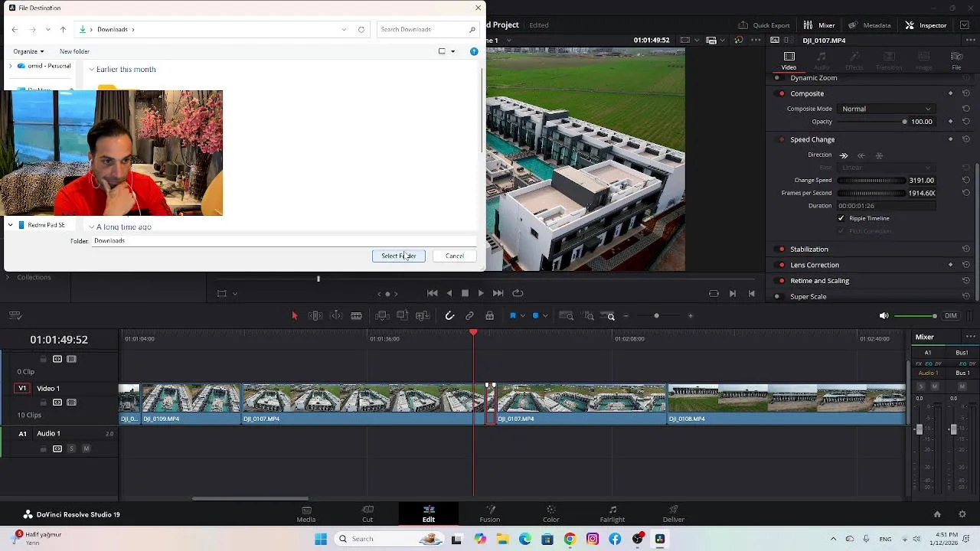Toggle the Composite section switch
This screenshot has width=980, height=551.
coord(781,93)
